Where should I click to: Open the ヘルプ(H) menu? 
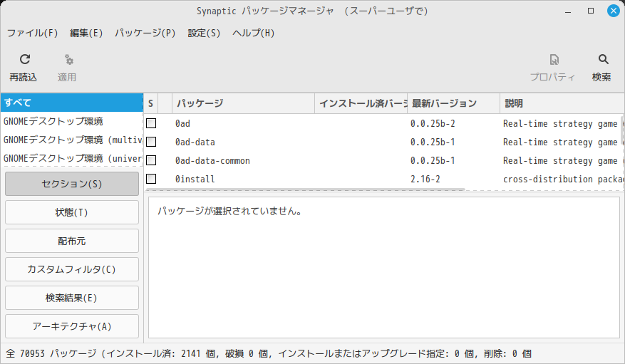(254, 33)
